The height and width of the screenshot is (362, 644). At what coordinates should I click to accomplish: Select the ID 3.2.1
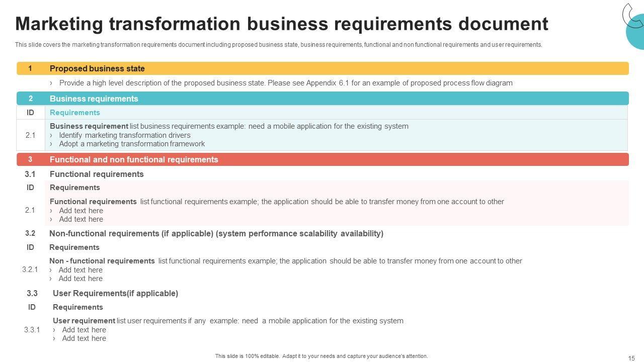[30, 269]
